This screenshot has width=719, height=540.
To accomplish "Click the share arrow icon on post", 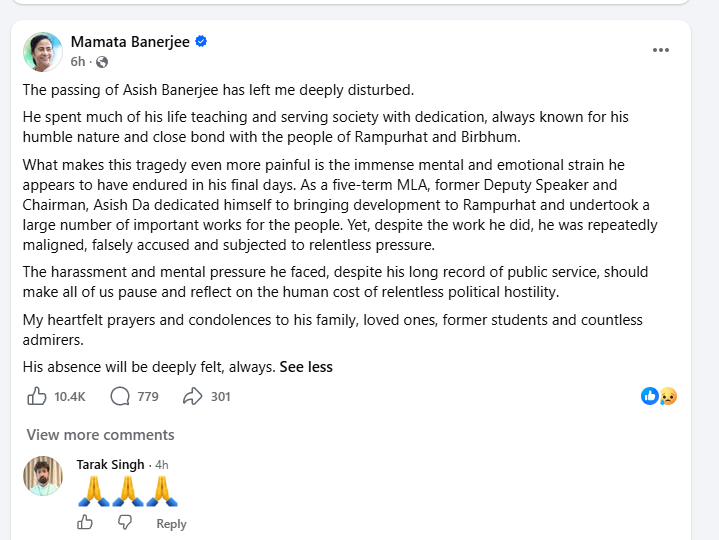I will [x=193, y=396].
